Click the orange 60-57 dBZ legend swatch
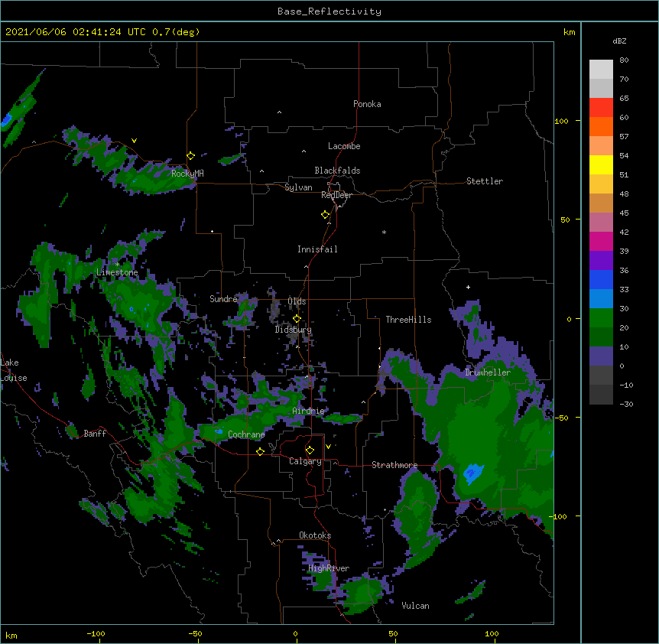Viewport: 659px width, 644px height. click(x=601, y=126)
